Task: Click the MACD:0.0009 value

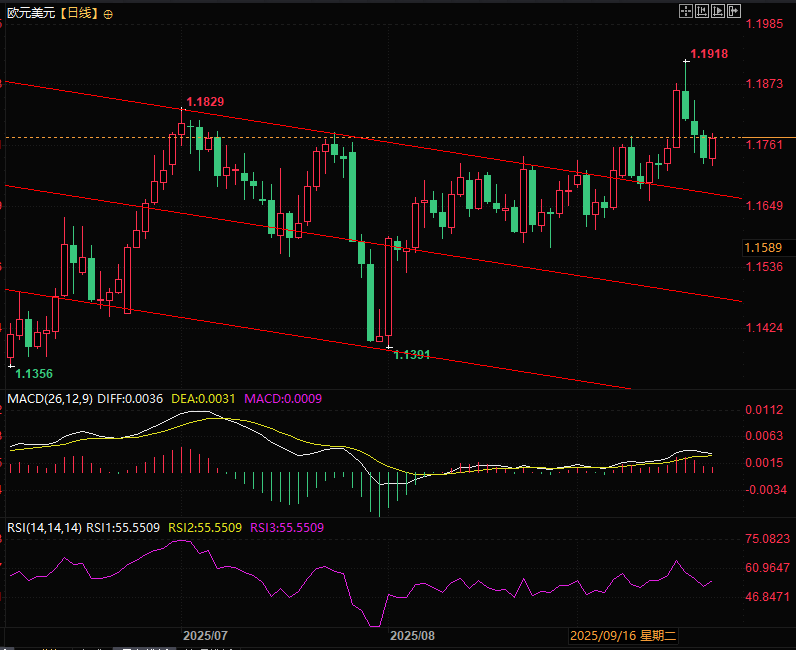Action: point(283,399)
